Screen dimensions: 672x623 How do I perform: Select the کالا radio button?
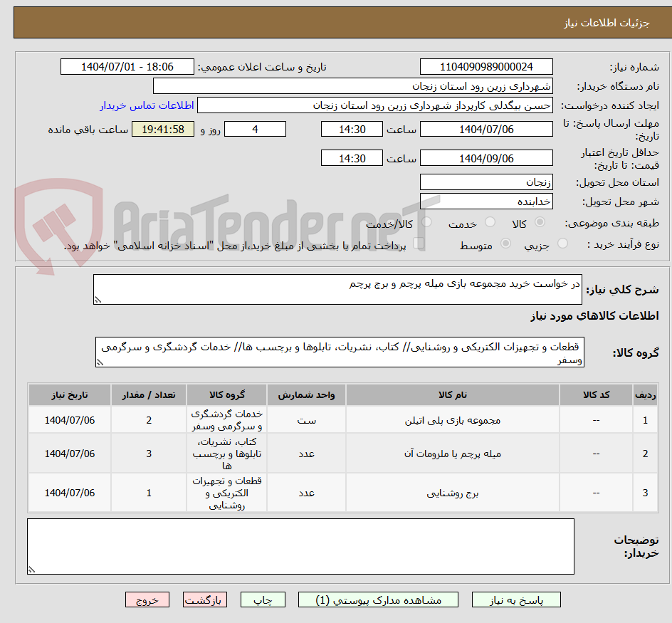tap(539, 223)
